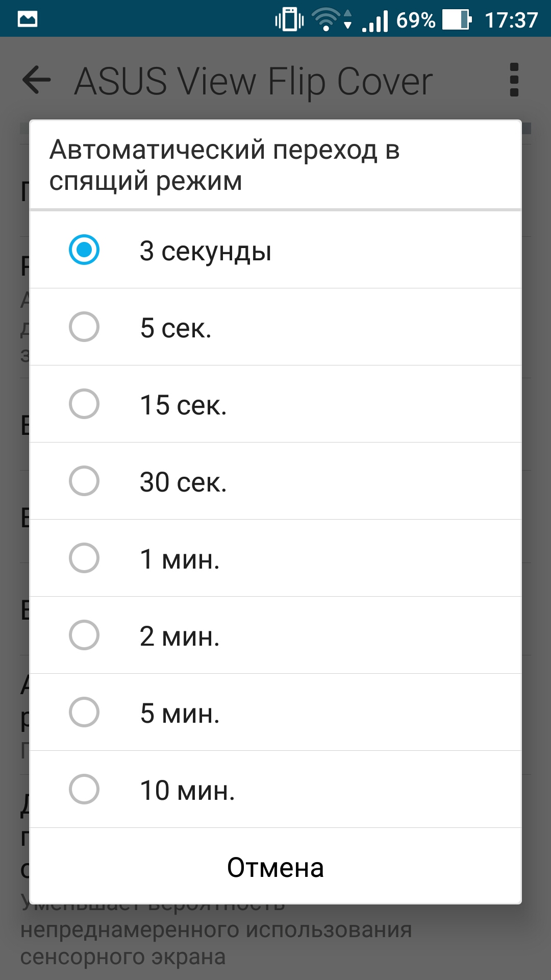
Task: Tap the ASUS View Flip Cover title
Action: [254, 82]
